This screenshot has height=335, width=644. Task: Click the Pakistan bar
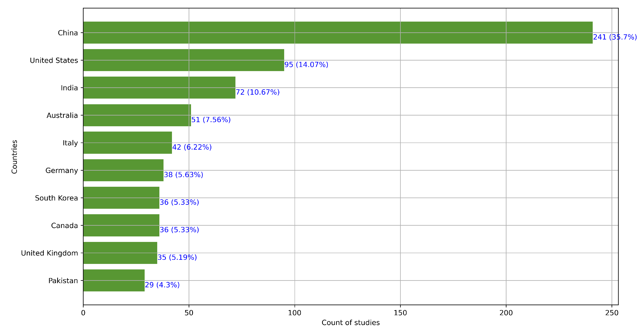pyautogui.click(x=114, y=280)
